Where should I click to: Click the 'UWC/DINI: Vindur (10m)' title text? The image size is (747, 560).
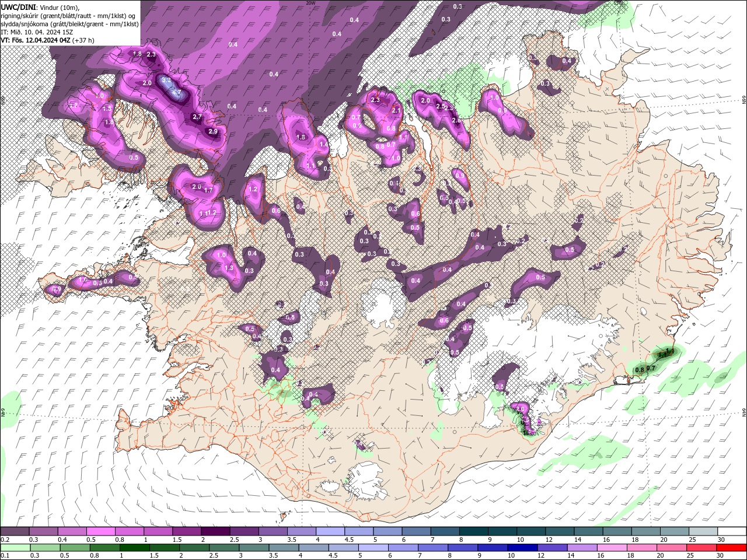(x=40, y=6)
